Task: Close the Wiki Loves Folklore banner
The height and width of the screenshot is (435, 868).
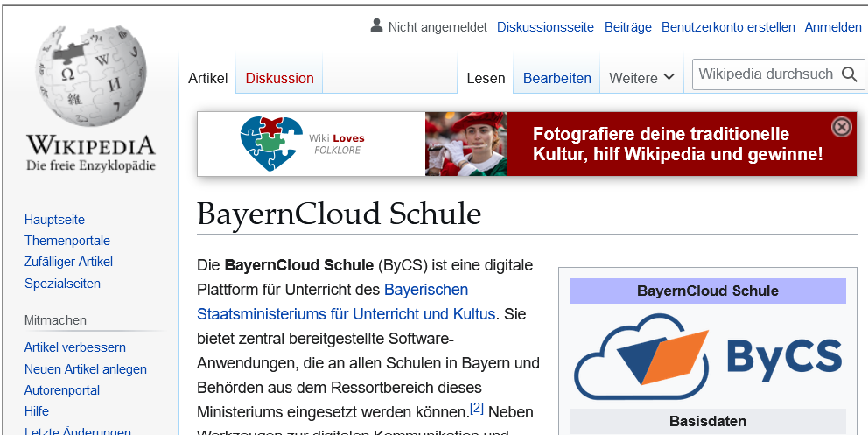Action: click(842, 127)
